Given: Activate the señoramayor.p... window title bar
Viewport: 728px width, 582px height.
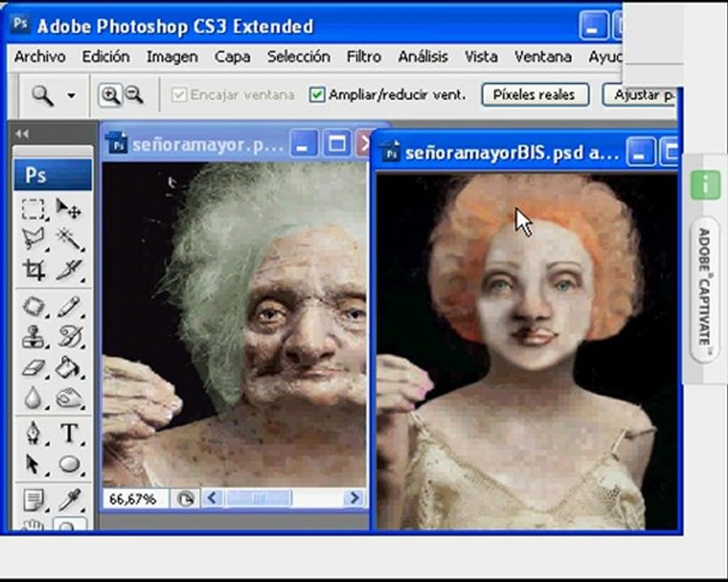Looking at the screenshot, I should (x=207, y=145).
